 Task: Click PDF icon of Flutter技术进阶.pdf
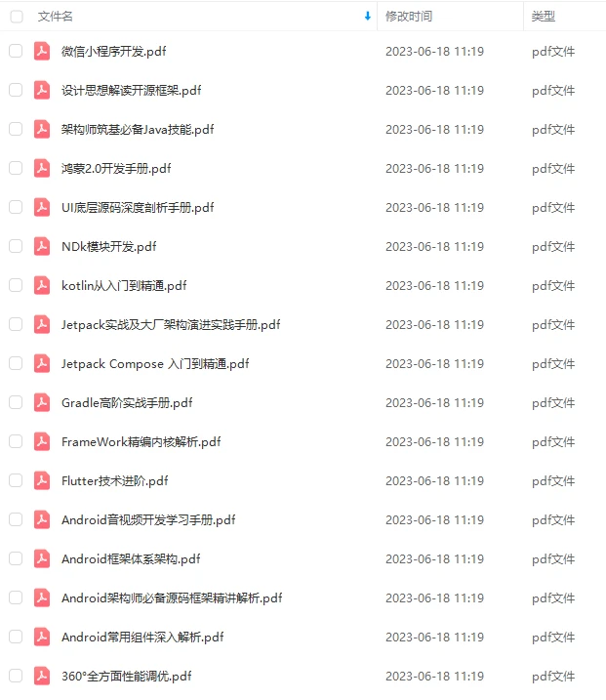point(42,480)
